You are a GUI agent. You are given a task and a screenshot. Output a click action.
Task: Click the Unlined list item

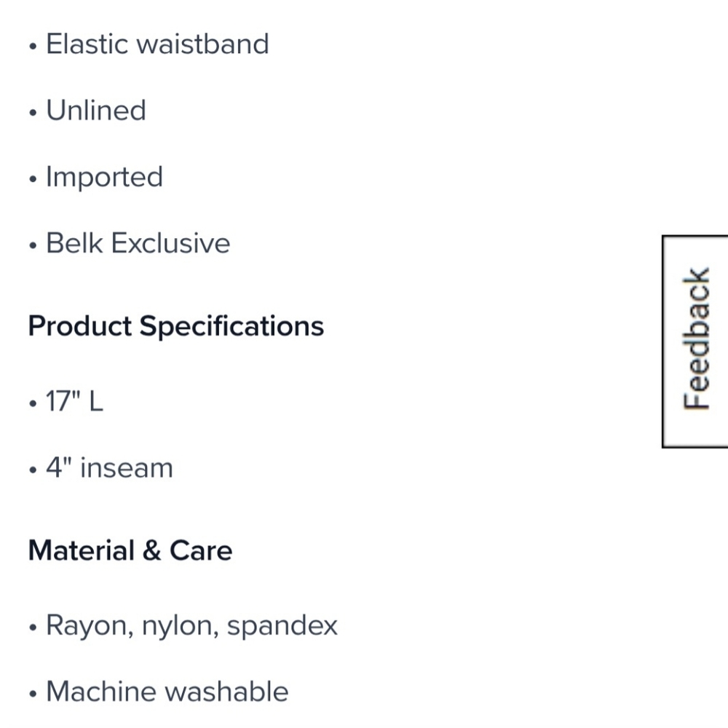(96, 111)
